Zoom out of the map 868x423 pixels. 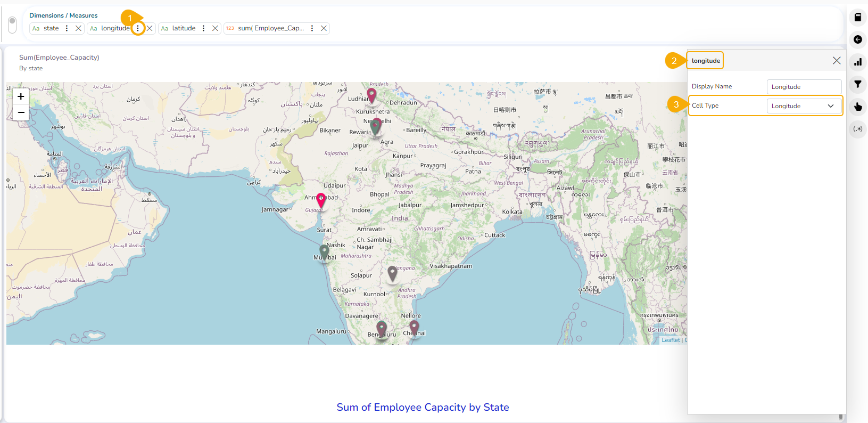(x=21, y=112)
